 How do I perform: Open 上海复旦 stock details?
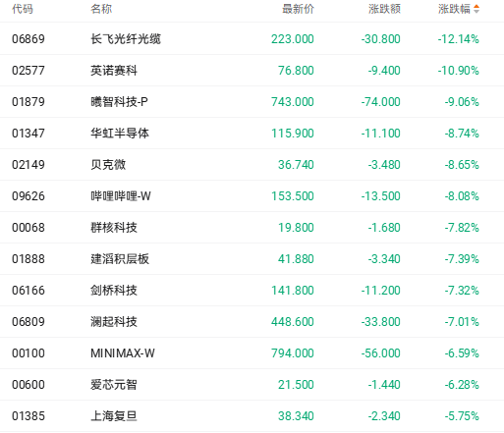point(114,416)
